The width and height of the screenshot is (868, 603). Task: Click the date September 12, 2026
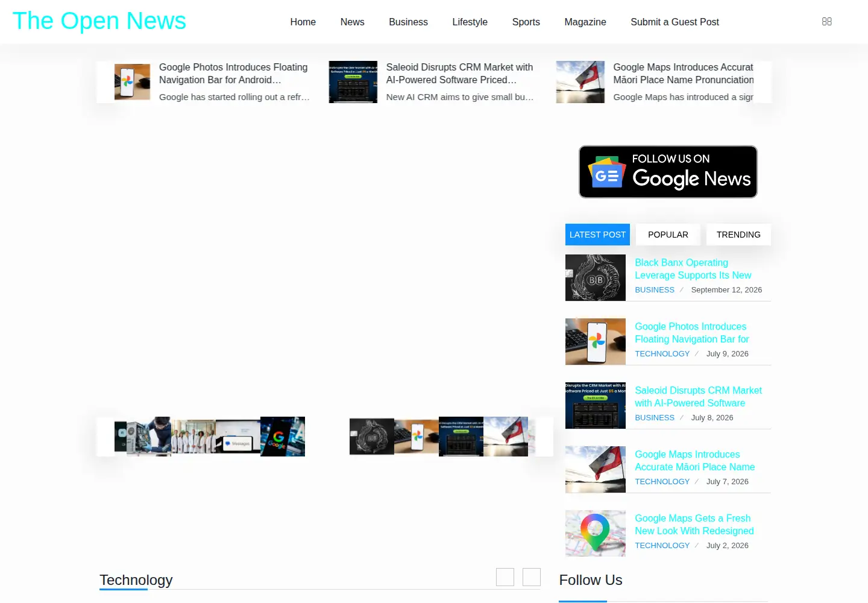[726, 290]
